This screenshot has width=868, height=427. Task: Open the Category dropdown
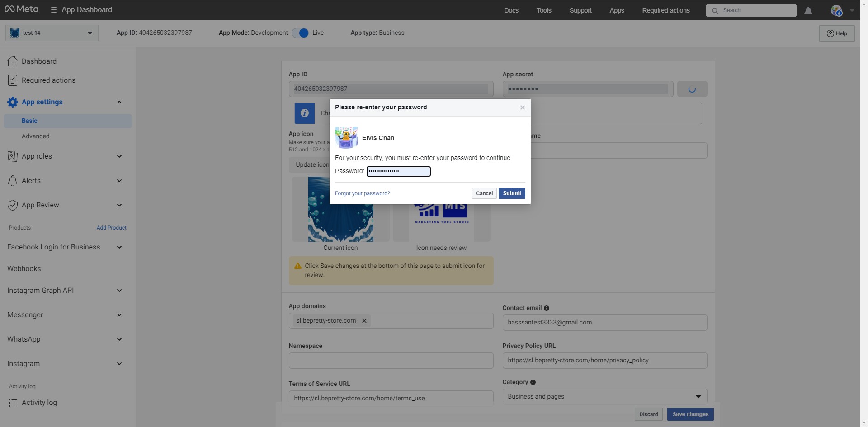[x=604, y=397]
